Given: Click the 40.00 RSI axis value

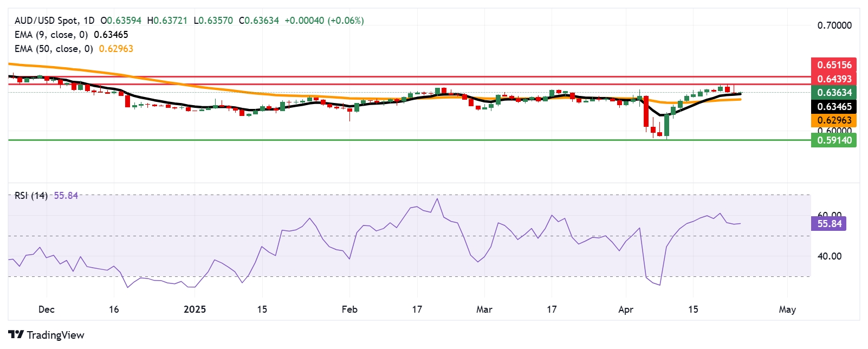Looking at the screenshot, I should [829, 256].
